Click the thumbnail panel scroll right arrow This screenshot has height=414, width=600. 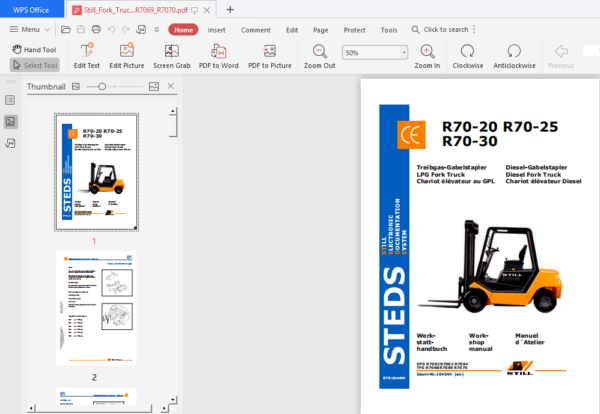point(164,409)
